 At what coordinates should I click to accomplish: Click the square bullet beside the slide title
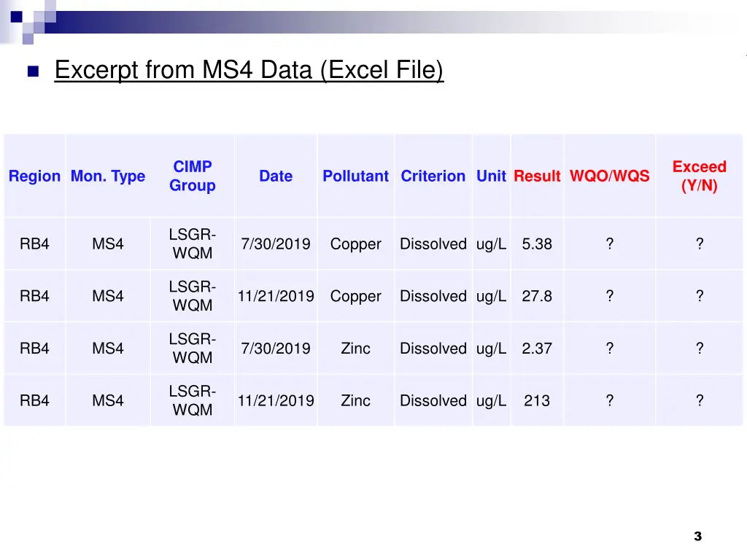tap(32, 71)
